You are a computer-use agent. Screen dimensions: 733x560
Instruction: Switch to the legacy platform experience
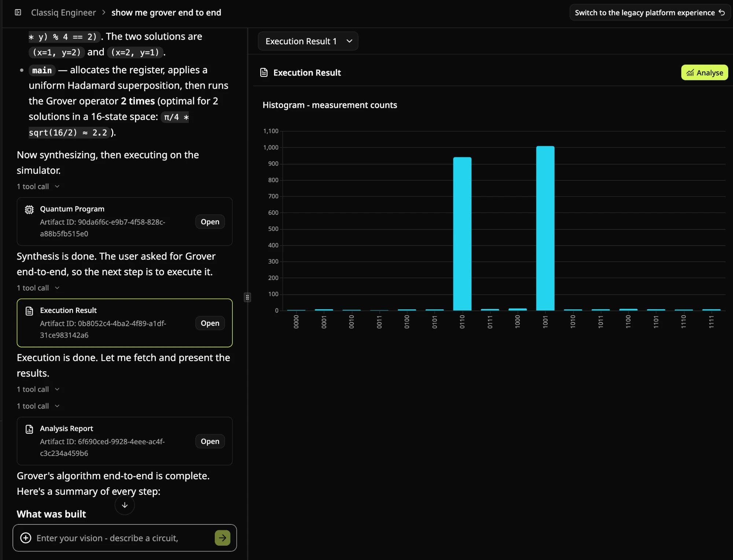pyautogui.click(x=650, y=12)
